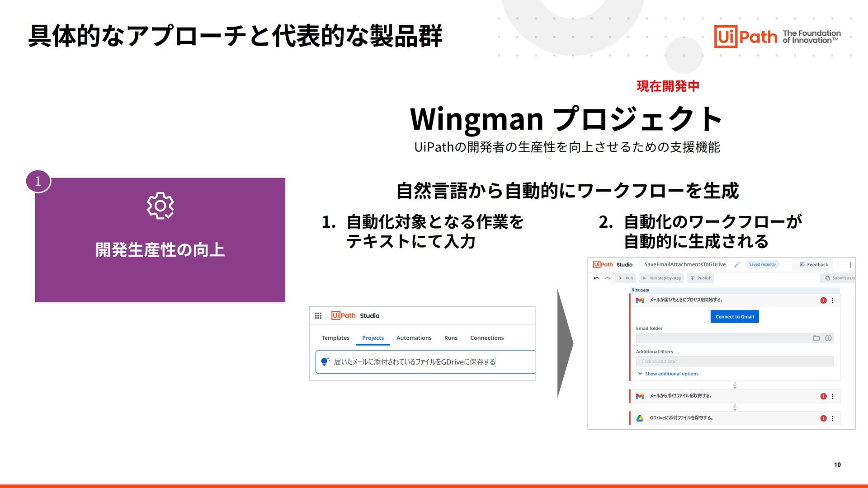Click the UiPath Studio logo above the tabs
The image size is (868, 488).
point(355,315)
